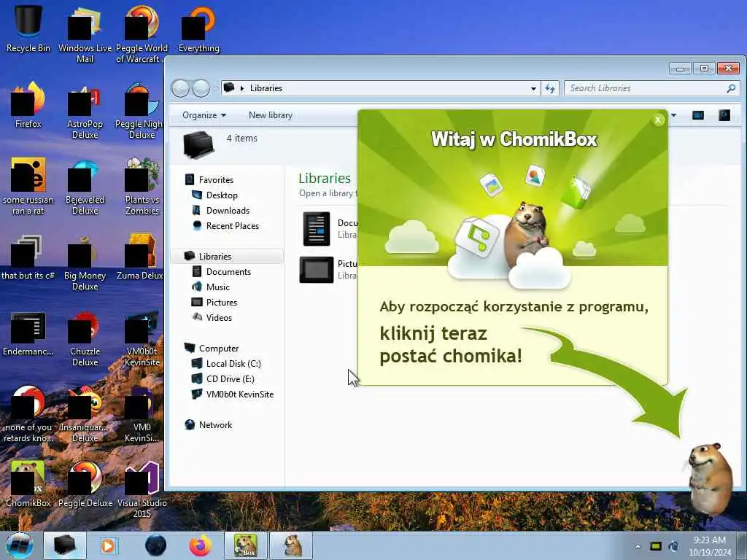Click the Explorer help button

click(x=724, y=115)
